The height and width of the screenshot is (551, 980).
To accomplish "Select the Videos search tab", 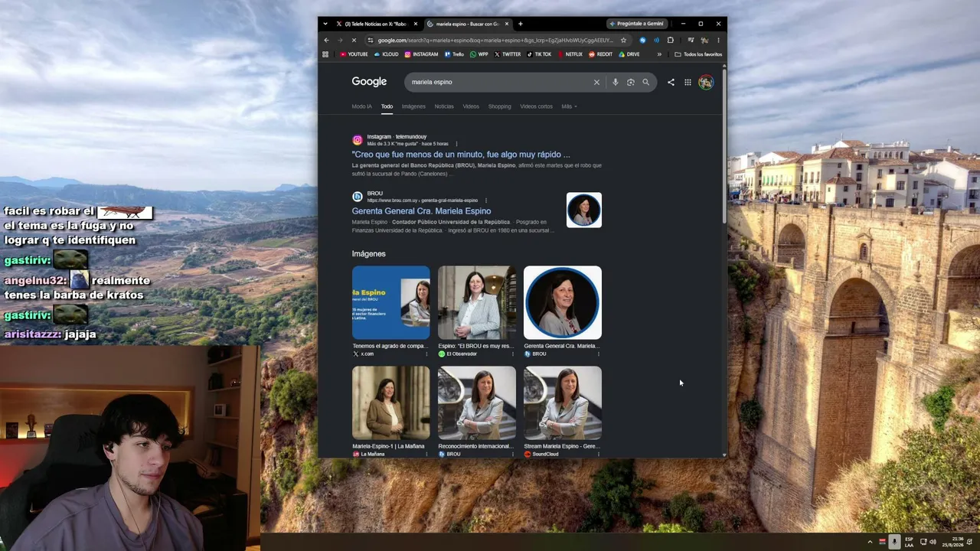I will click(x=471, y=106).
